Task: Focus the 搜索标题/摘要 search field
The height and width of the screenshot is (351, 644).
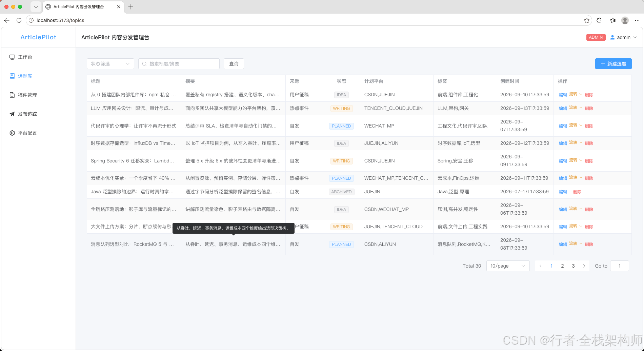Action: 179,64
